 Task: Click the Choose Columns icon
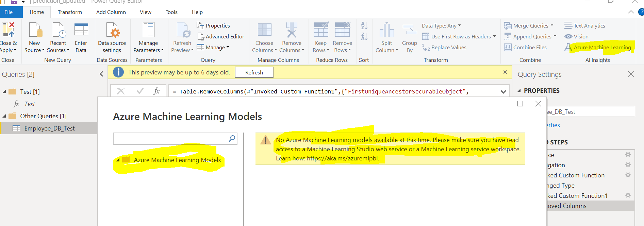[x=264, y=30]
